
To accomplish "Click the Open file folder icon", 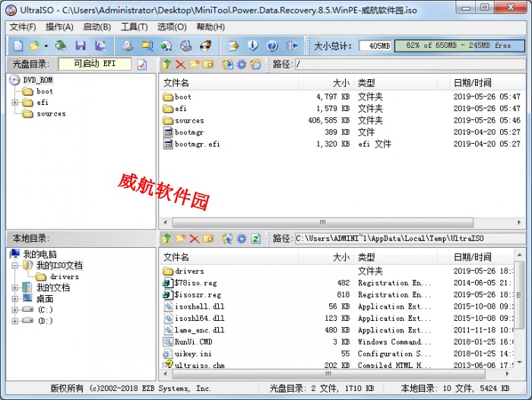I will [34, 46].
